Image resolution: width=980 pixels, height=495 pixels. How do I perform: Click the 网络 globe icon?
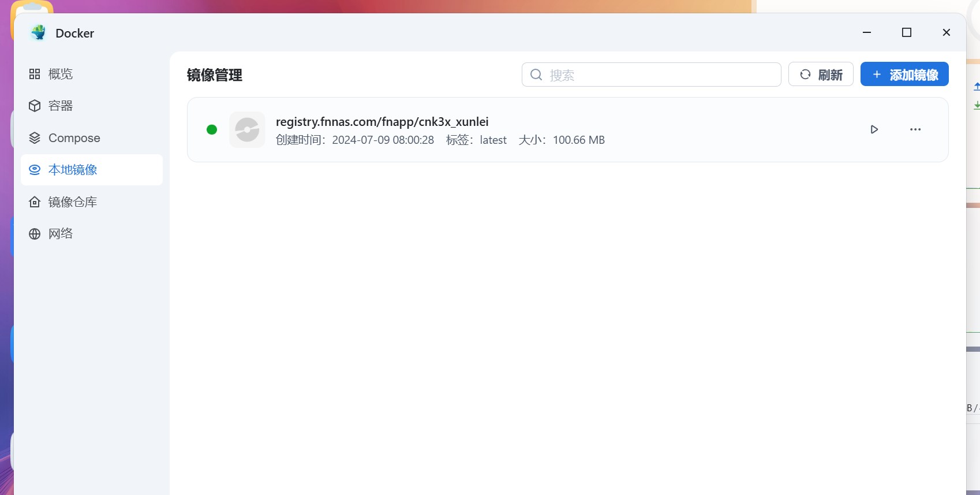coord(35,233)
